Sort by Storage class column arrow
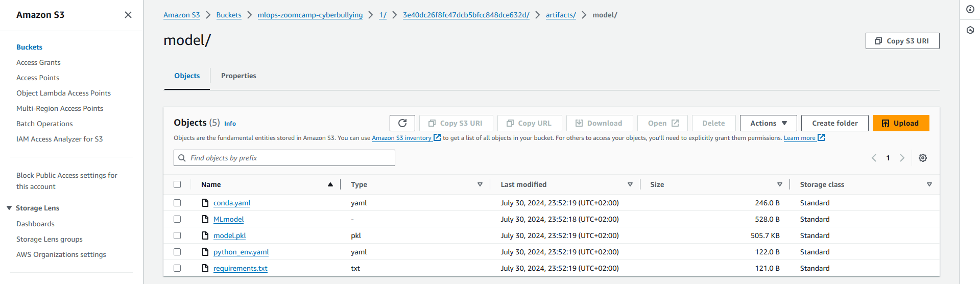 [x=929, y=184]
